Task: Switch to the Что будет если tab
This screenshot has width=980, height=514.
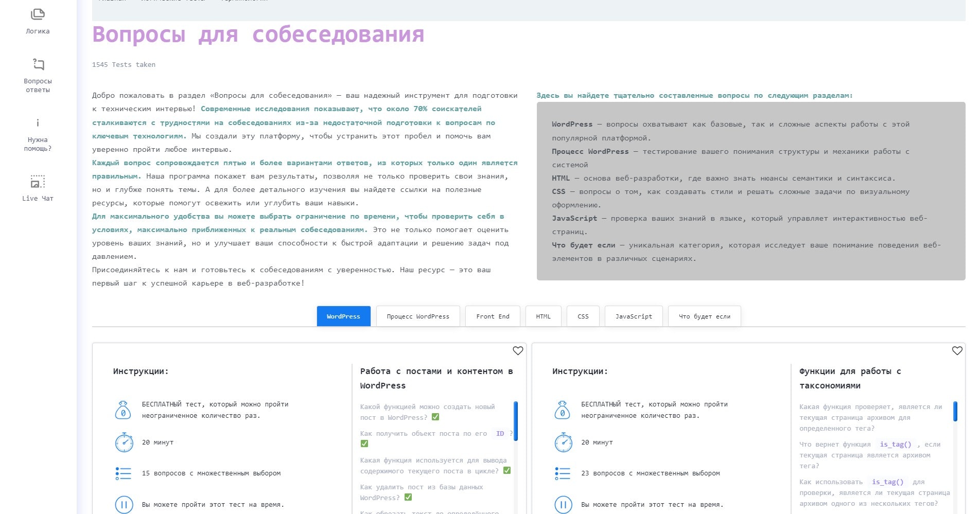Action: click(705, 316)
